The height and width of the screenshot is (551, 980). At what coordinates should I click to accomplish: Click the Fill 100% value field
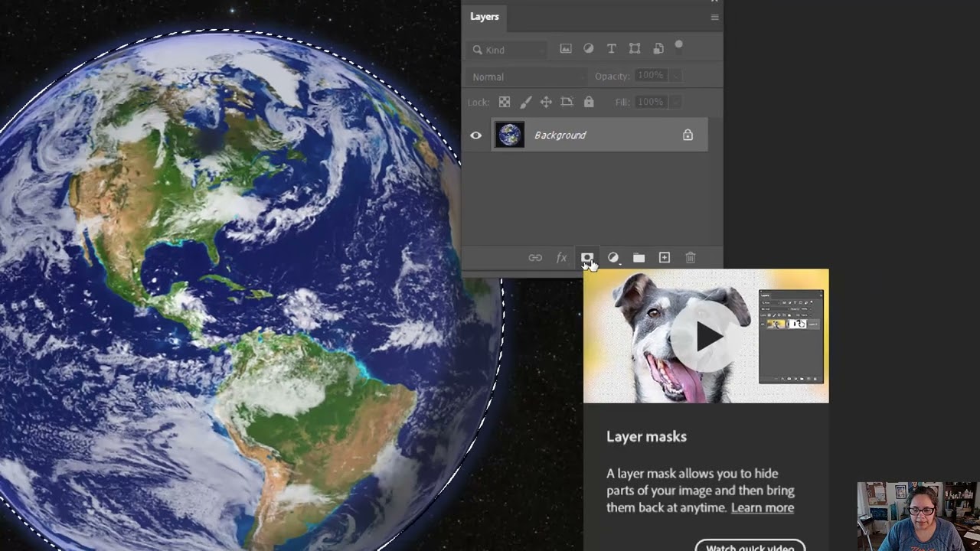650,102
